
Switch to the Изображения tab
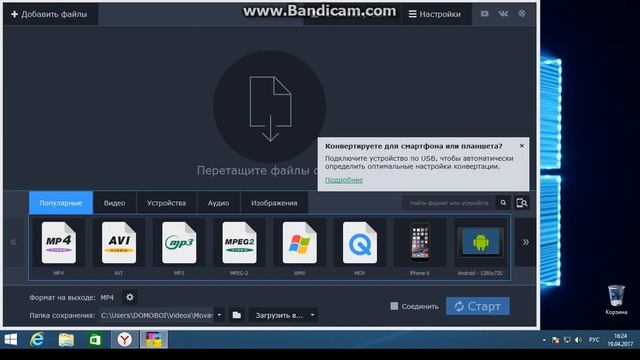pos(274,203)
